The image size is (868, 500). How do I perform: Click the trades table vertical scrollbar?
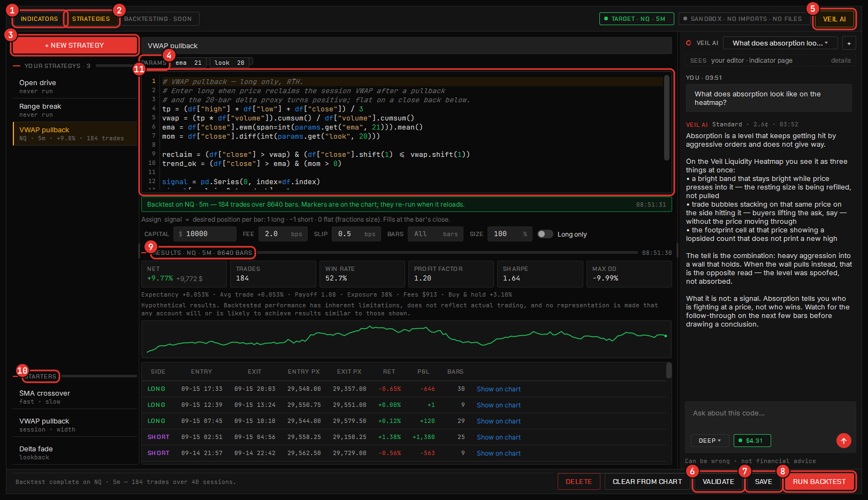pyautogui.click(x=669, y=370)
